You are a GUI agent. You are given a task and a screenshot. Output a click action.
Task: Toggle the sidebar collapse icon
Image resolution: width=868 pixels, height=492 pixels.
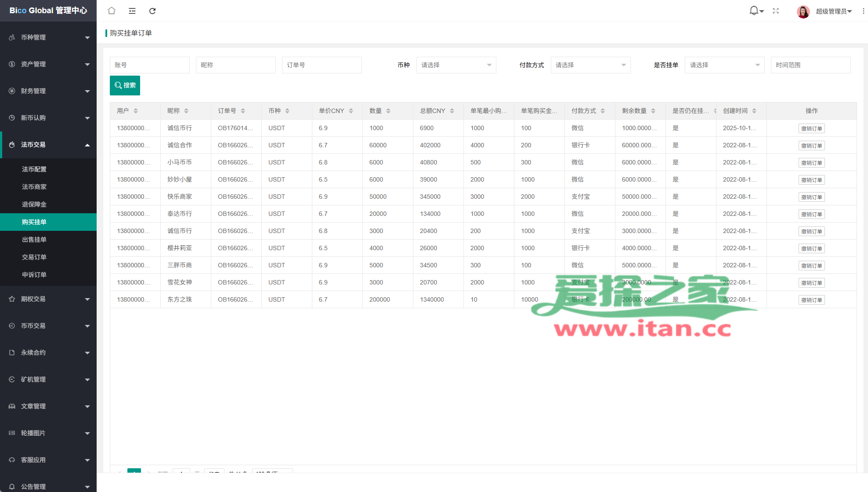pyautogui.click(x=132, y=11)
